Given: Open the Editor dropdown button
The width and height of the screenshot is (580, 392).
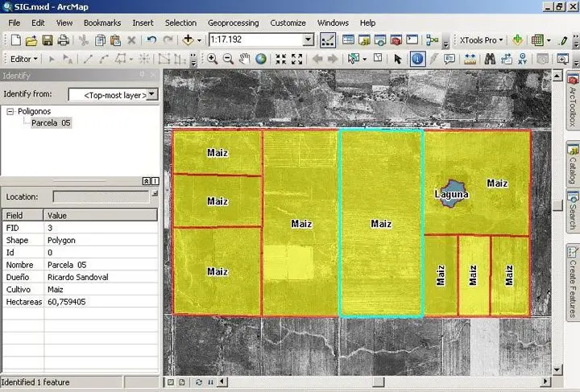Looking at the screenshot, I should 24,59.
